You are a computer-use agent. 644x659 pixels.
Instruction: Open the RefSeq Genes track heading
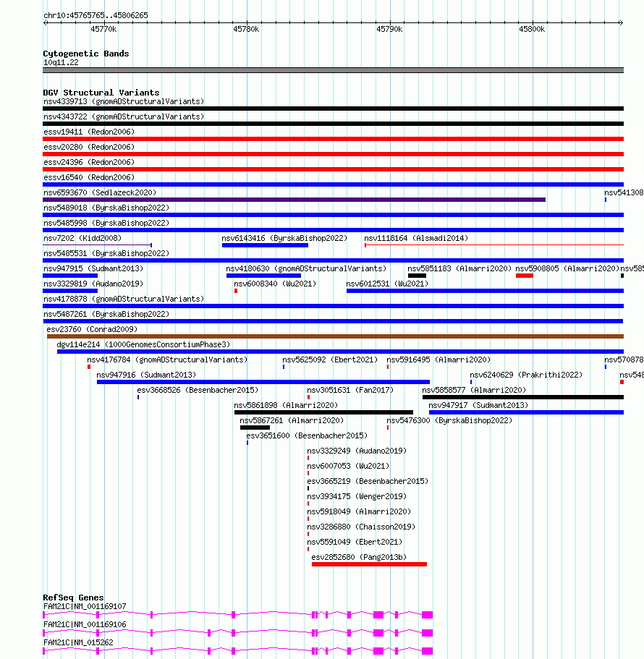(73, 598)
